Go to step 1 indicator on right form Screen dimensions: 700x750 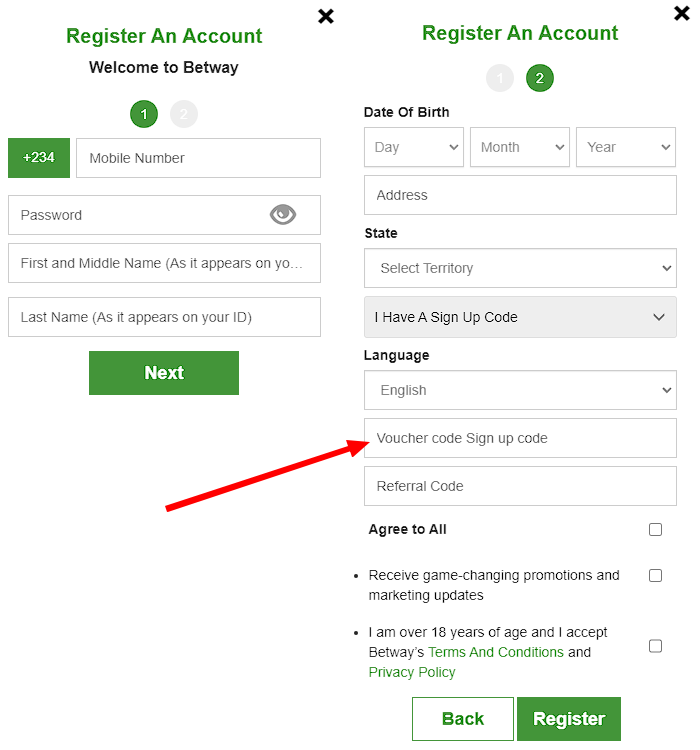(500, 78)
